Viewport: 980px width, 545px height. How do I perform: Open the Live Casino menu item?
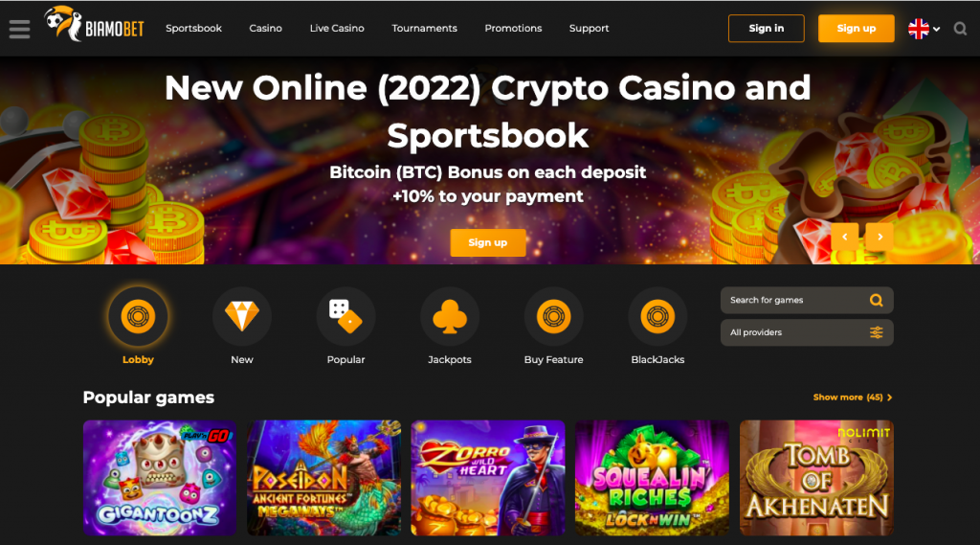(337, 28)
